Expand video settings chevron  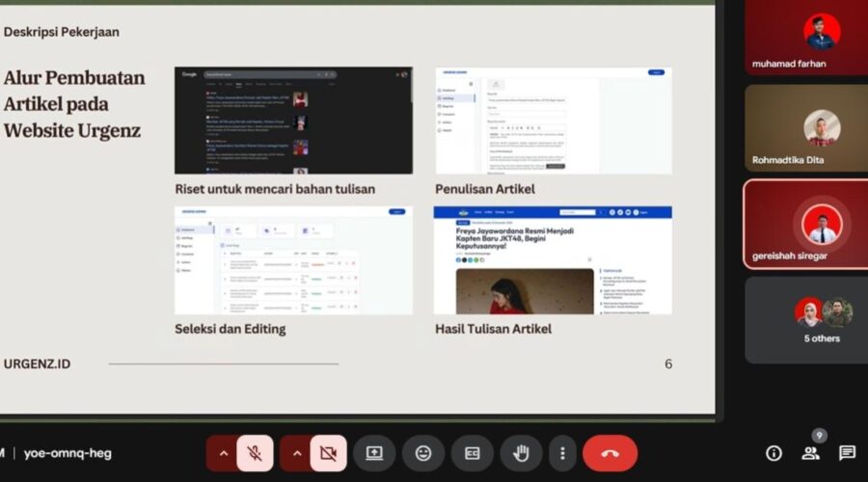click(x=296, y=453)
